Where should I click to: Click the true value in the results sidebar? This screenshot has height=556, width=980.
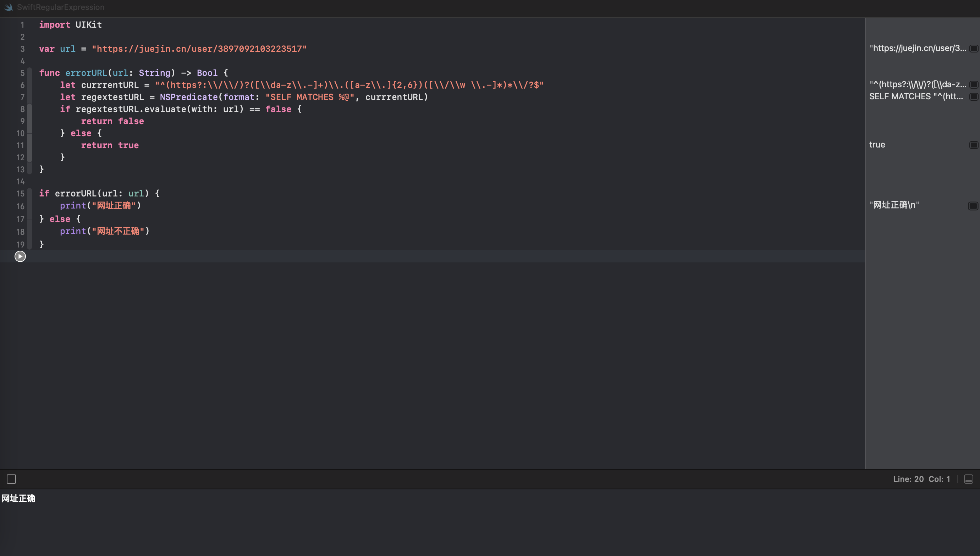click(877, 145)
